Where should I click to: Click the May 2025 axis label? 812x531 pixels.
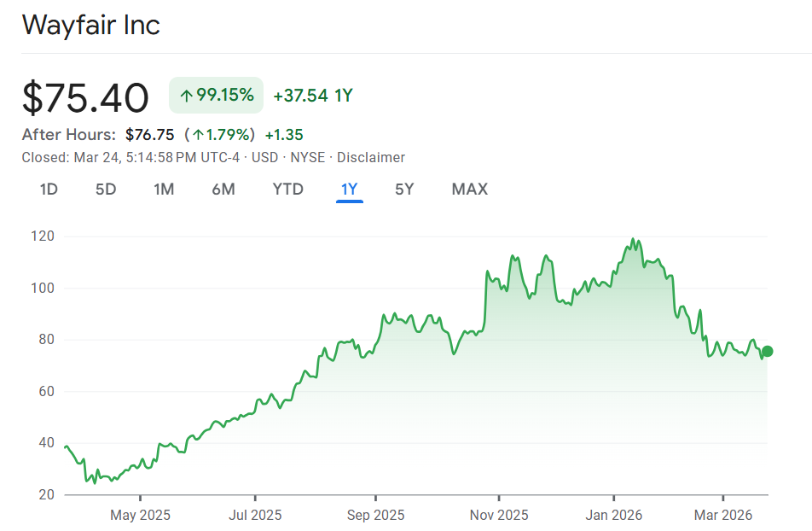click(141, 515)
